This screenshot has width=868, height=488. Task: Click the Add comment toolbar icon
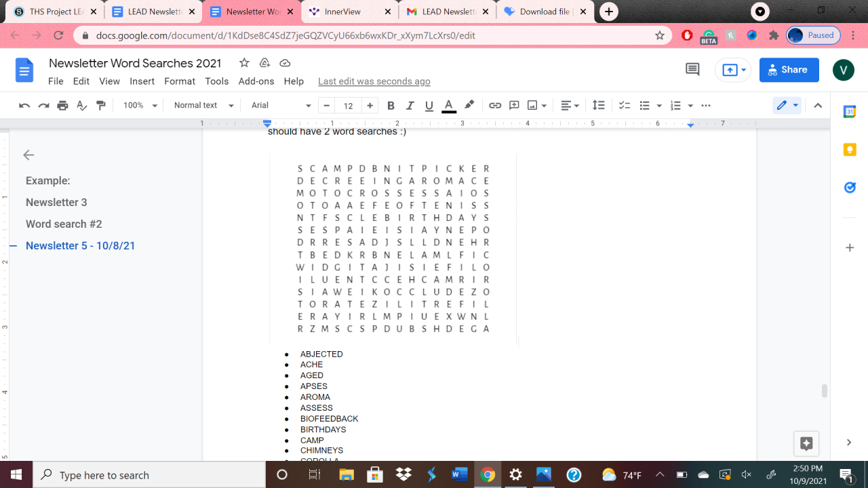(514, 106)
